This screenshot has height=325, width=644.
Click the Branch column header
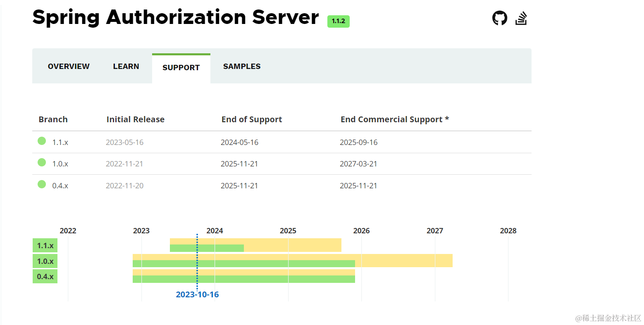(53, 119)
